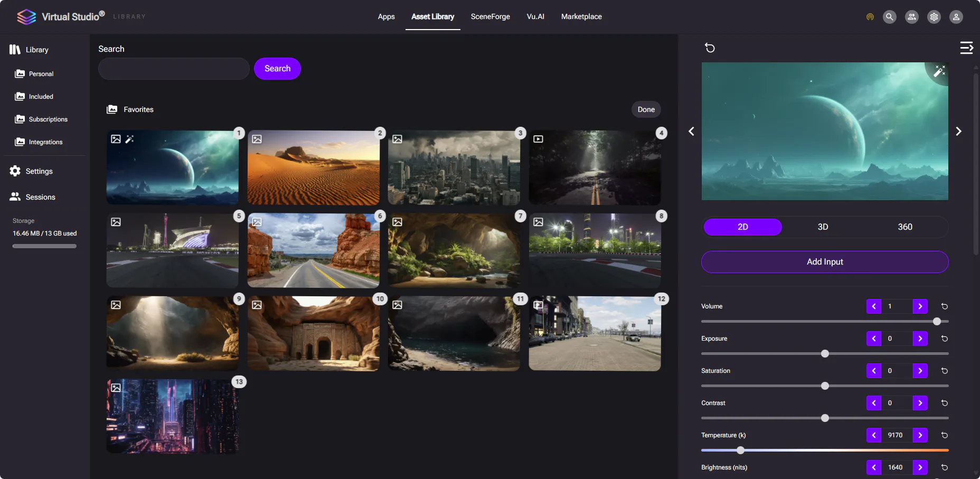980x479 pixels.
Task: Click the reset rotate icon above preview
Action: tap(710, 48)
